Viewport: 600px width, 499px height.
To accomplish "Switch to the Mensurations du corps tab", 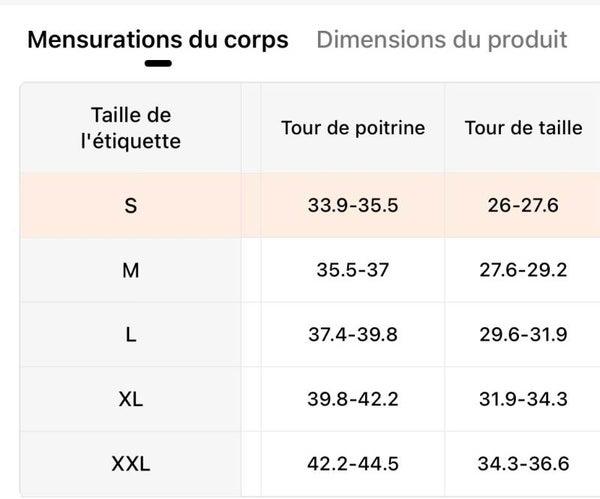I will [x=157, y=40].
